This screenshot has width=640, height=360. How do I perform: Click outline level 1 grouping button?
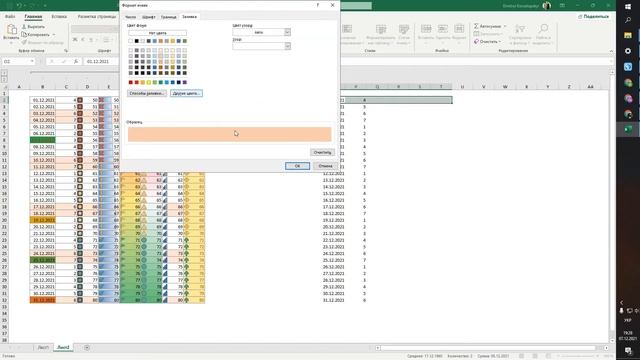click(4, 73)
